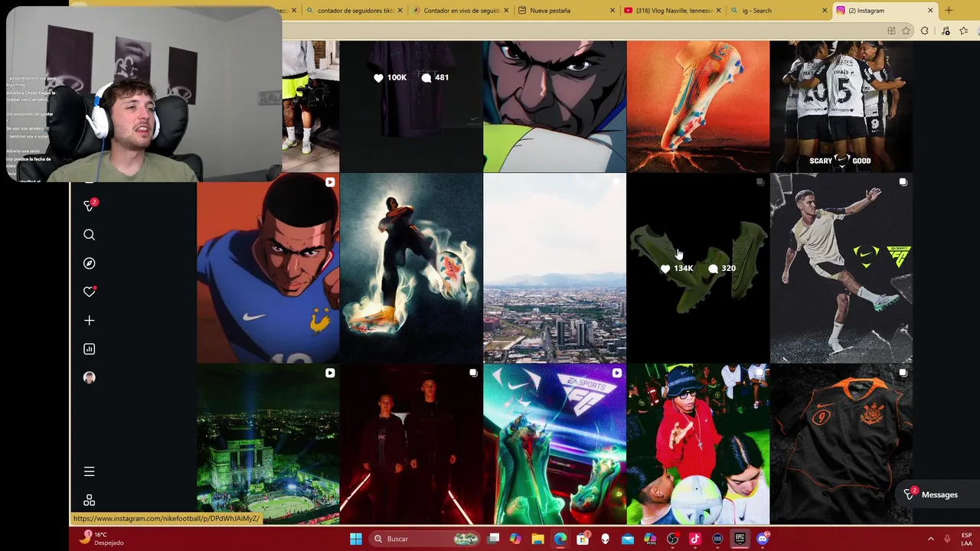This screenshot has width=980, height=551.
Task: Open Alienware app from the taskbar
Action: click(x=605, y=539)
